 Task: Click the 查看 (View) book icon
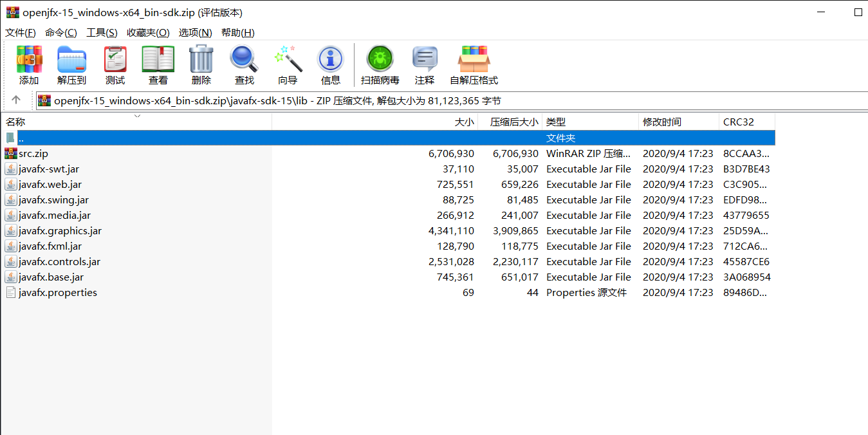point(158,59)
